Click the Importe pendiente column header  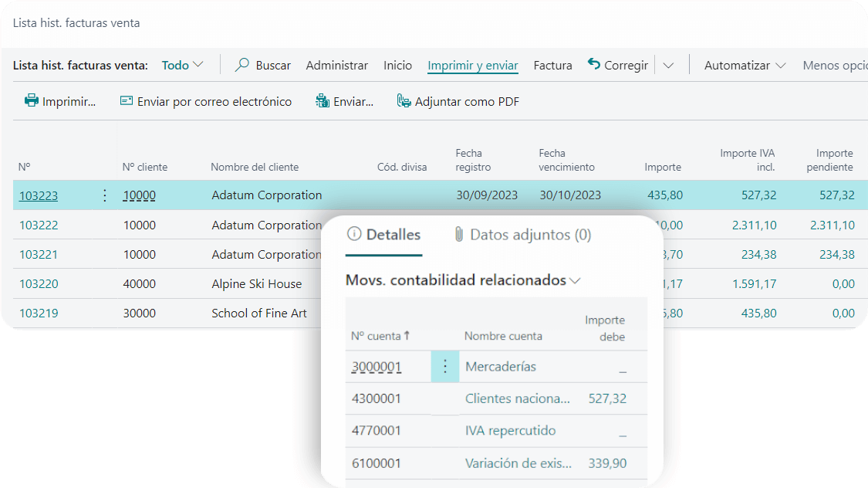click(x=829, y=160)
